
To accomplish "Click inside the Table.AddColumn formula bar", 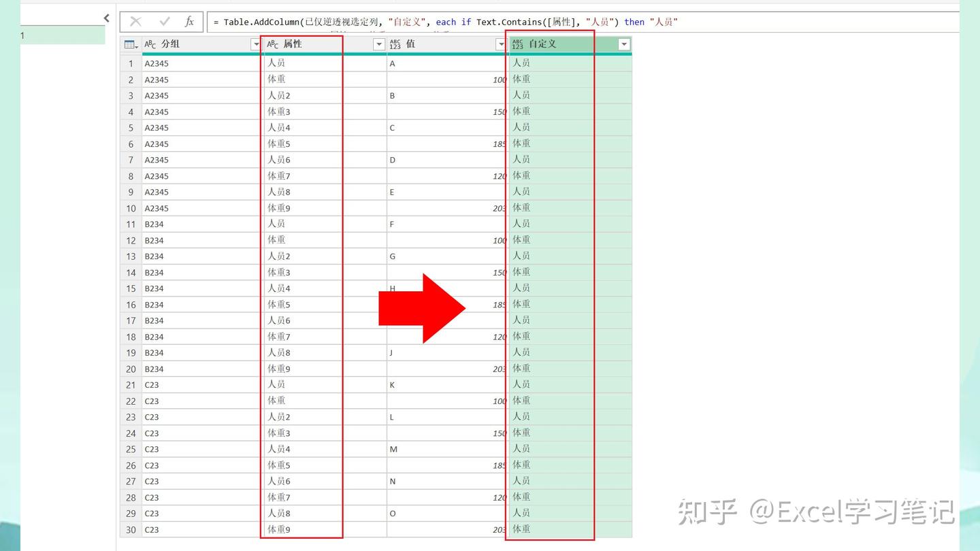I will (x=582, y=22).
